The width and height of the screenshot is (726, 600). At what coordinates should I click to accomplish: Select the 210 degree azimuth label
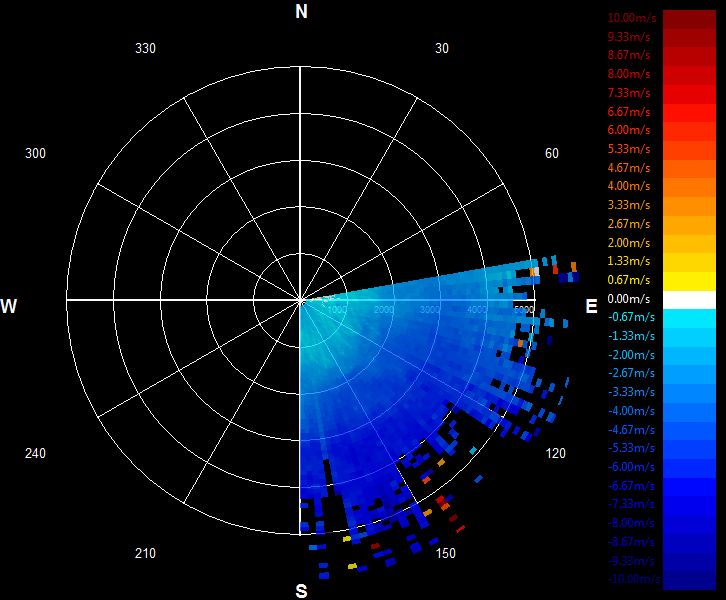tap(145, 553)
